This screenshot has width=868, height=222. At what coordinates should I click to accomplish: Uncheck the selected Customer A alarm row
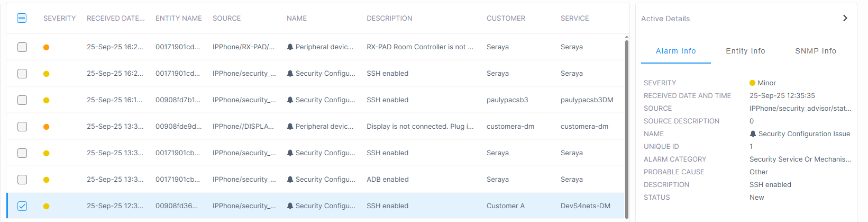coord(22,206)
